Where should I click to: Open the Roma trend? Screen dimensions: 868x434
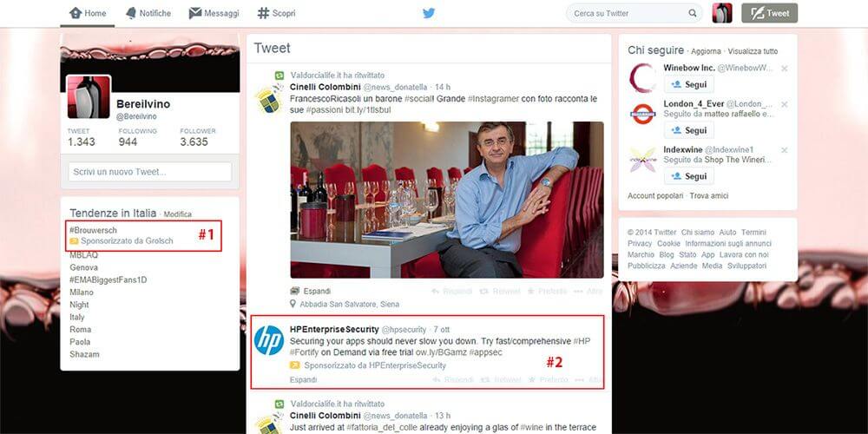pos(80,329)
